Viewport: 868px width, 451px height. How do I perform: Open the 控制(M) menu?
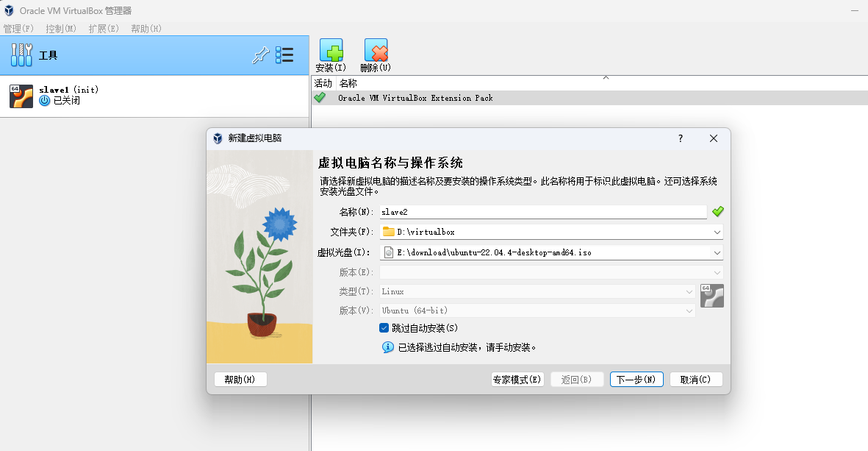(x=61, y=28)
